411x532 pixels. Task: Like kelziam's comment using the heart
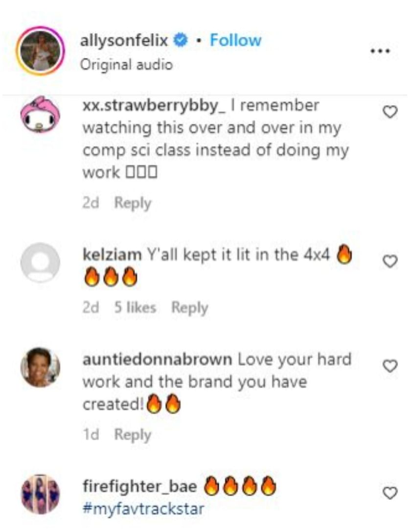pos(389,261)
